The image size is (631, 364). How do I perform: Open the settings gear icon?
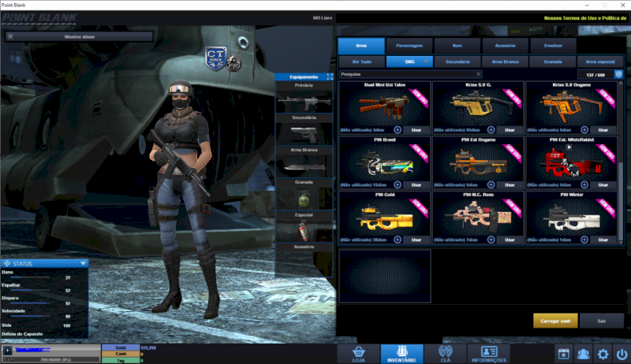pyautogui.click(x=603, y=354)
